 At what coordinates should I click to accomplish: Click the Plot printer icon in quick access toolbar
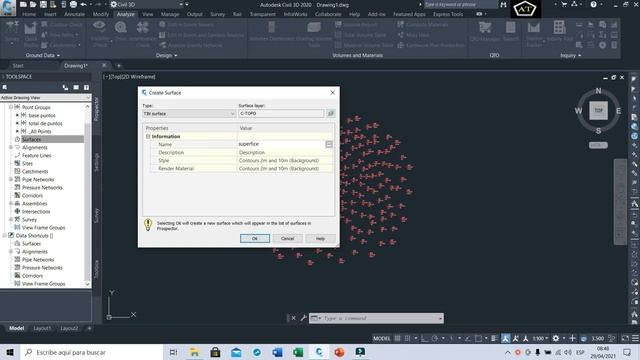(73, 4)
